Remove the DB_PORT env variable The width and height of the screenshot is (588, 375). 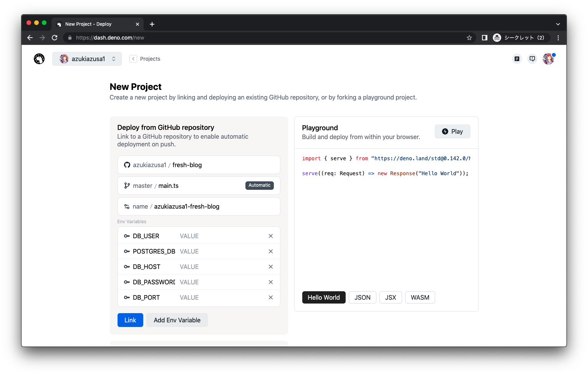[x=271, y=297]
